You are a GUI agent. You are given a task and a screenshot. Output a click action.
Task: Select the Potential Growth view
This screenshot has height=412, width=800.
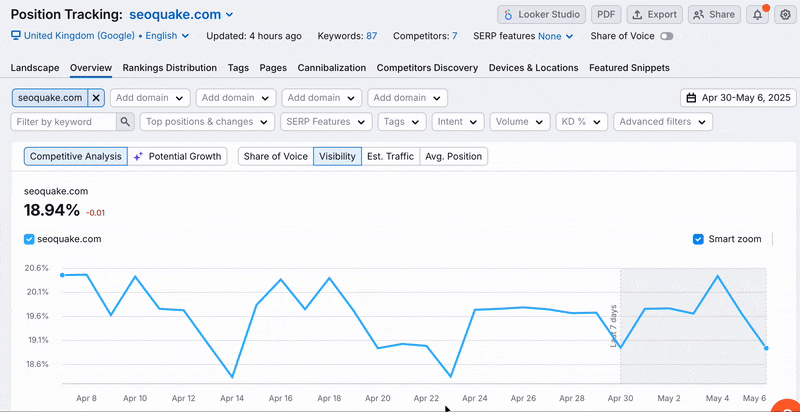pos(177,157)
